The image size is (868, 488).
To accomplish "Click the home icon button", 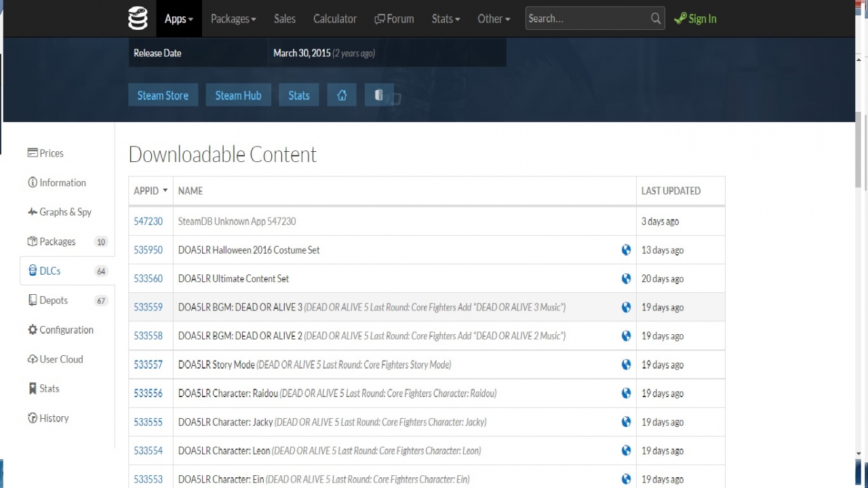I will pos(342,96).
